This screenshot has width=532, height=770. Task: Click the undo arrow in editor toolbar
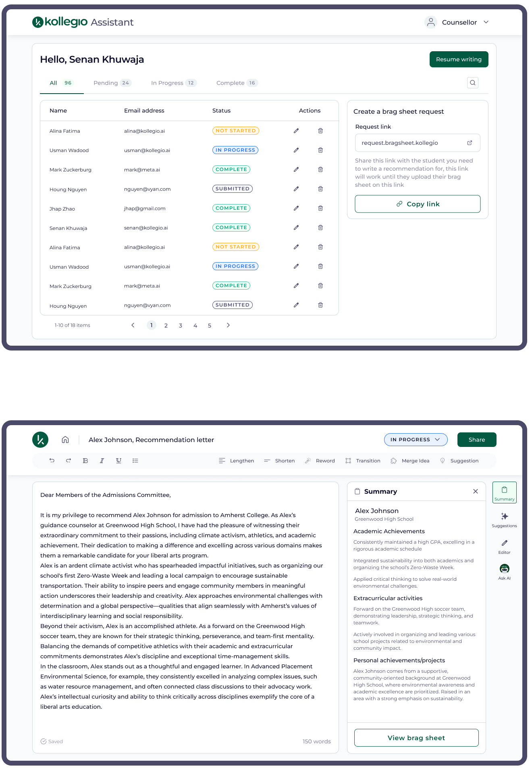52,461
